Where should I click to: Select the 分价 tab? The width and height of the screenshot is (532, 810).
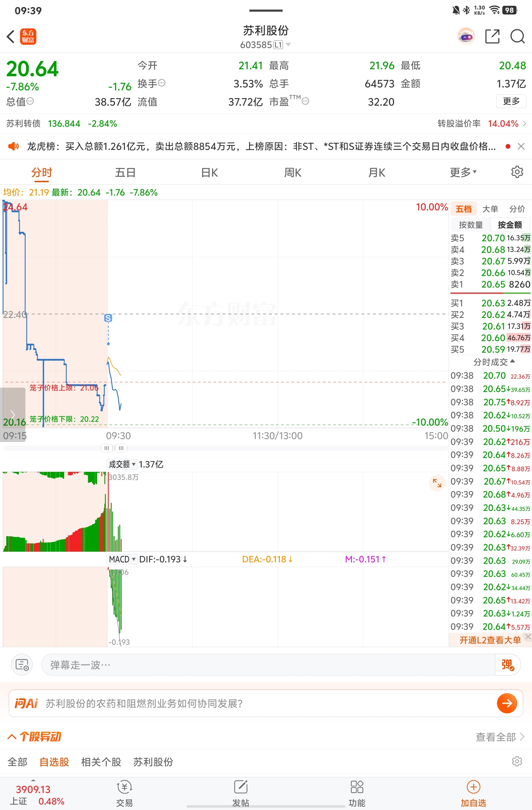tap(517, 209)
